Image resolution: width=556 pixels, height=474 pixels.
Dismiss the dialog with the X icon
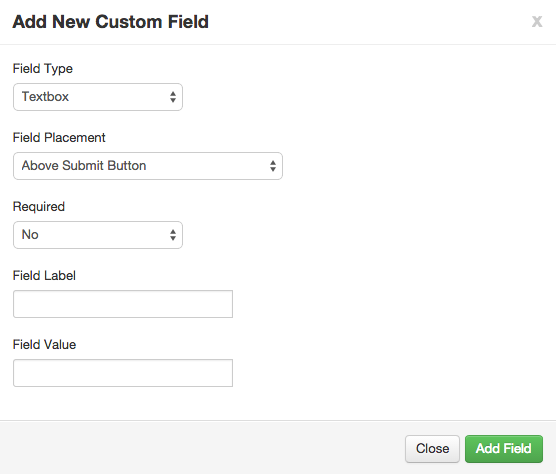[537, 22]
